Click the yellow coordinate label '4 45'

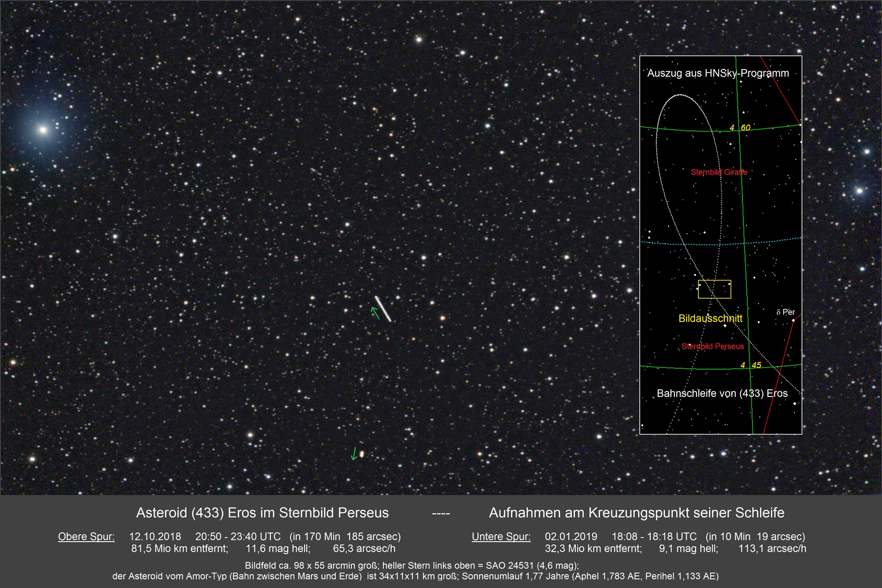point(751,365)
